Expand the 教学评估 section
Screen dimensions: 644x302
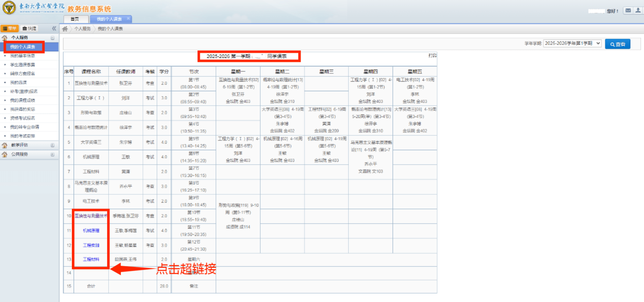pos(52,145)
